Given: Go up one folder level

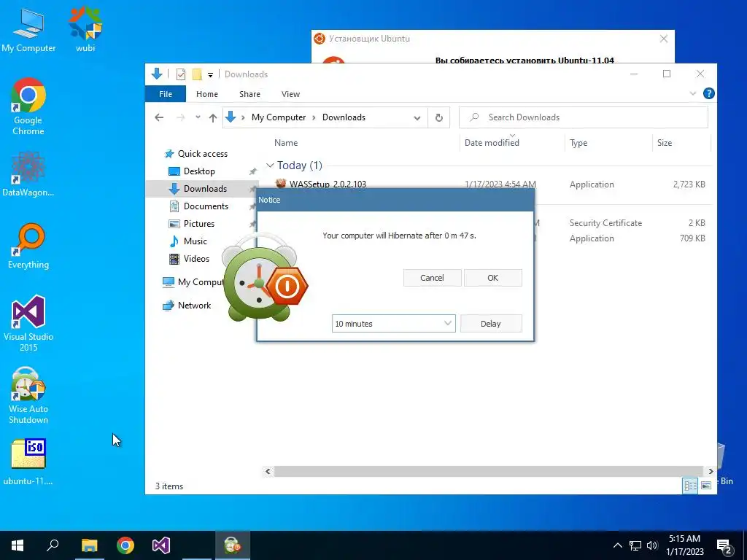Looking at the screenshot, I should (213, 117).
